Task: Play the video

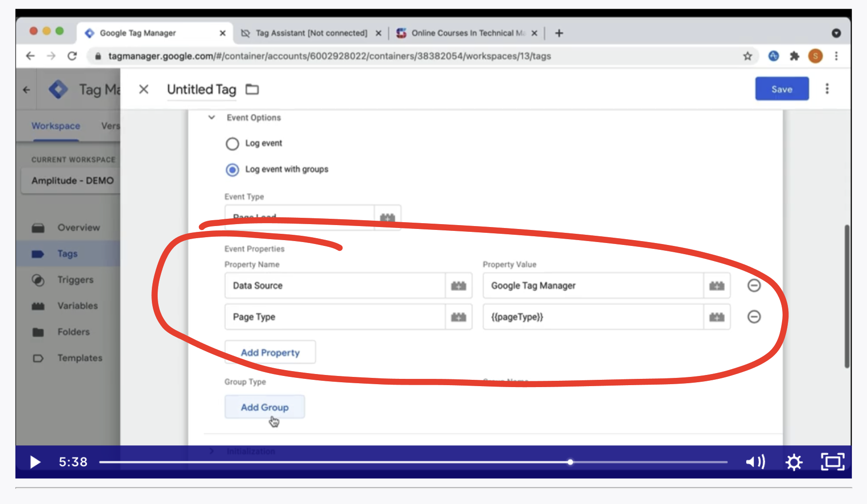Action: tap(35, 462)
